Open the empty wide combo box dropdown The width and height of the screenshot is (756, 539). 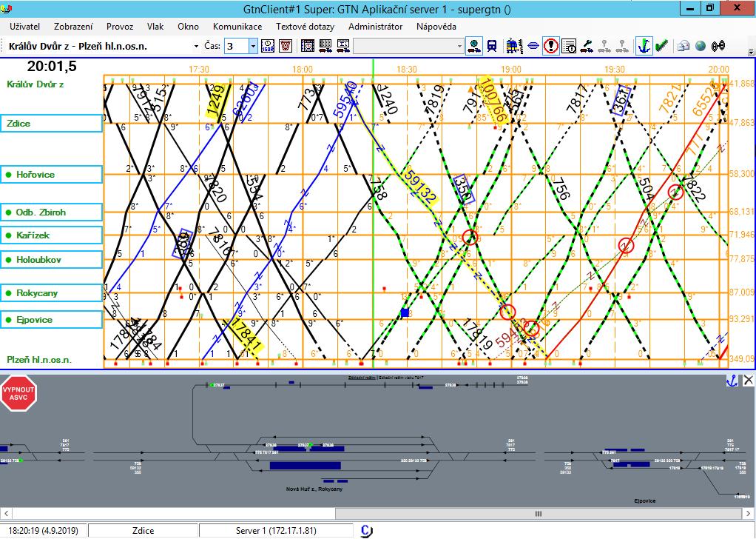point(459,47)
